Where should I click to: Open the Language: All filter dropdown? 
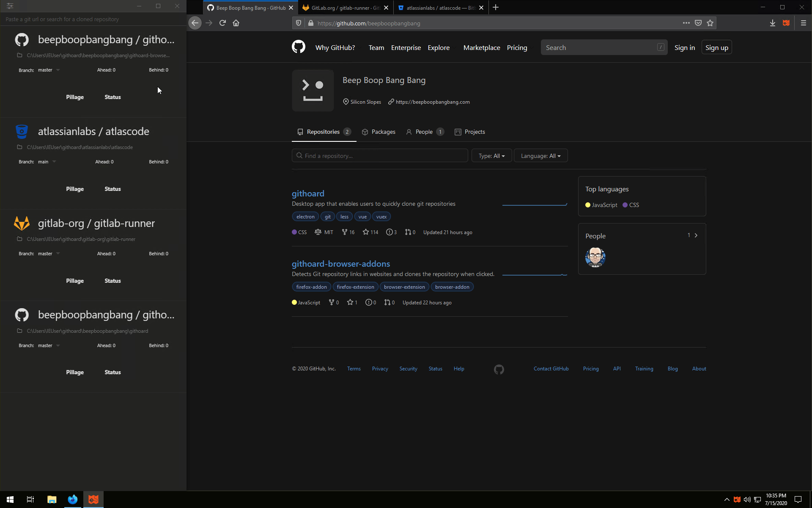[x=540, y=156]
